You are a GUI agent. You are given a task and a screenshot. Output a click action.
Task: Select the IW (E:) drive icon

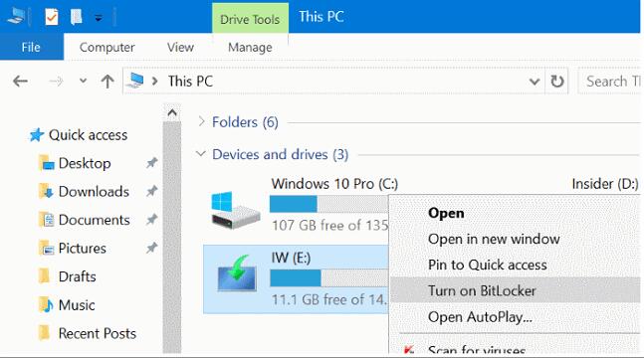[x=237, y=272]
